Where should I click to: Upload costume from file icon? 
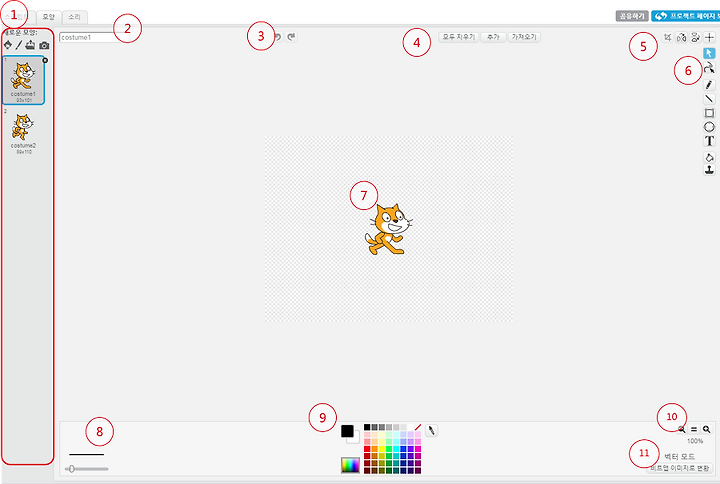pyautogui.click(x=30, y=45)
